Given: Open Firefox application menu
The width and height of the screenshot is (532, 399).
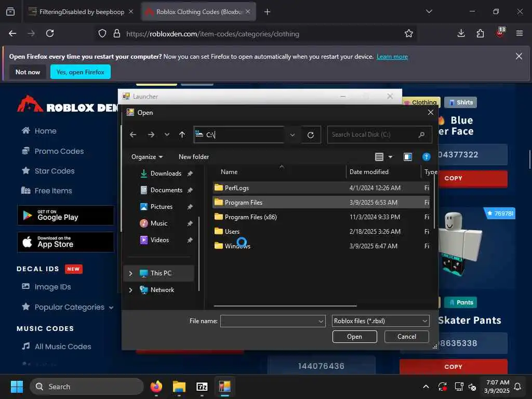Looking at the screenshot, I should click(x=519, y=33).
